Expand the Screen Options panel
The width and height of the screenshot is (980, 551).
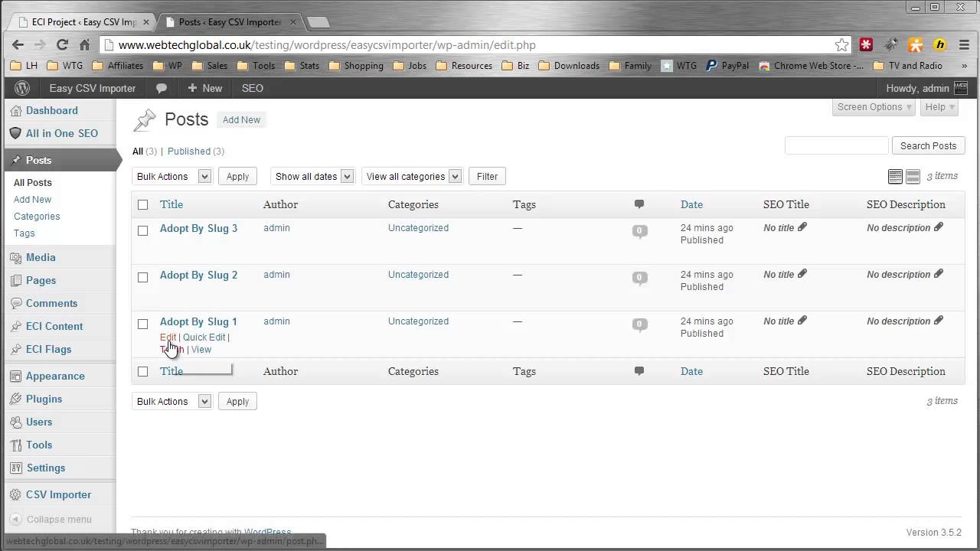pyautogui.click(x=874, y=107)
